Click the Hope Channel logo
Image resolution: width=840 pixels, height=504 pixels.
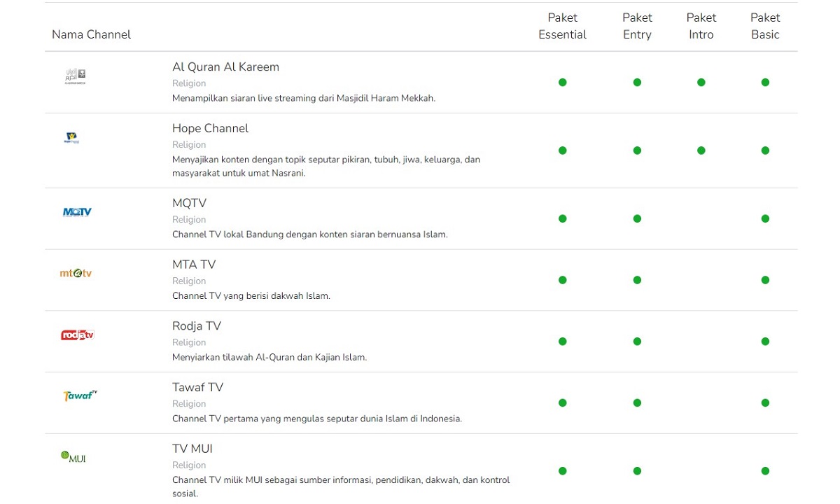click(71, 138)
